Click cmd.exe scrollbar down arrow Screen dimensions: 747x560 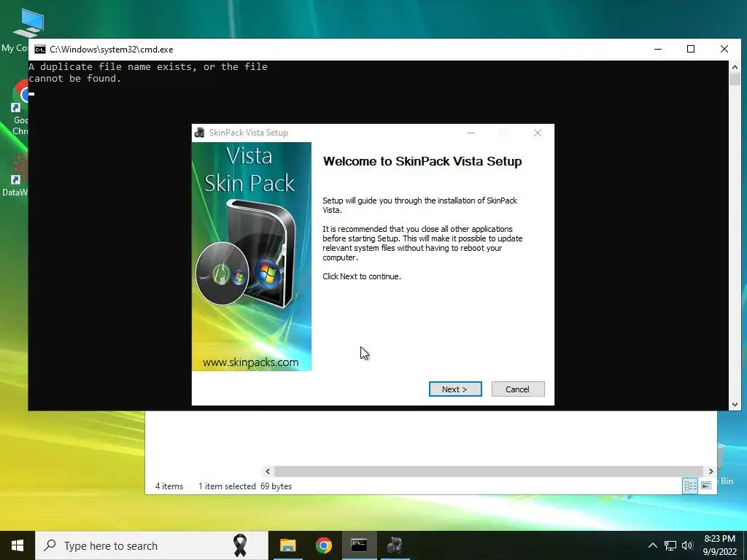[735, 404]
